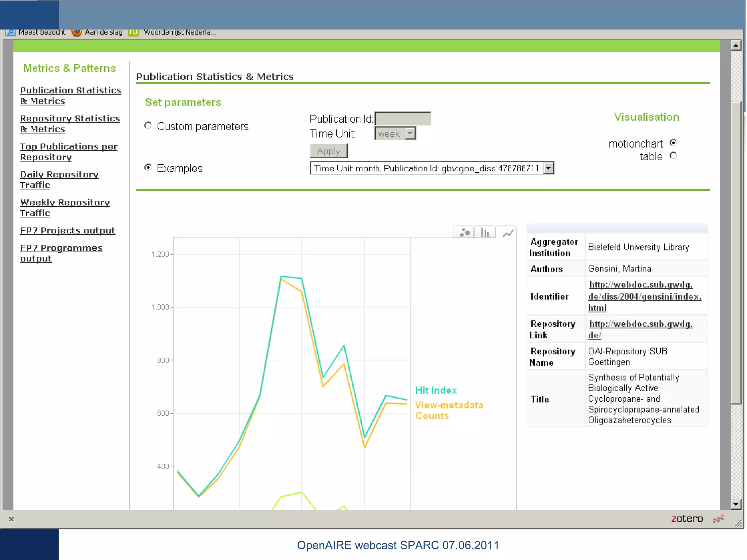
Task: Click the Hit Index legend label
Action: (436, 390)
